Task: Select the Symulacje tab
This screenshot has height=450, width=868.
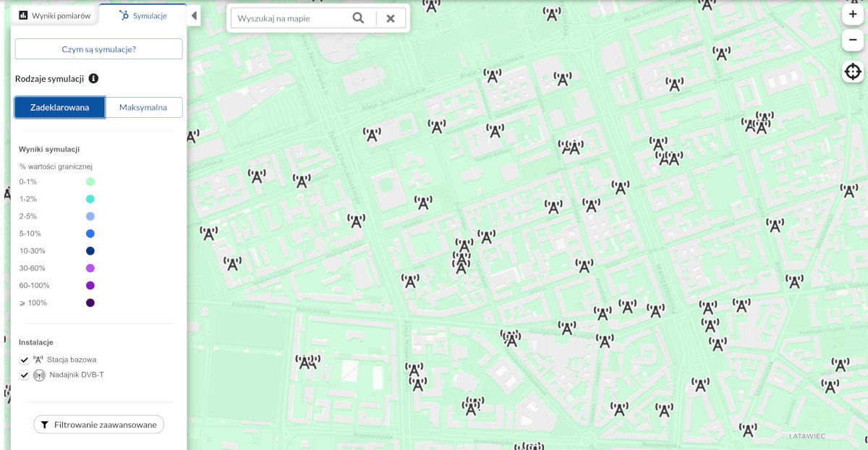Action: [142, 15]
